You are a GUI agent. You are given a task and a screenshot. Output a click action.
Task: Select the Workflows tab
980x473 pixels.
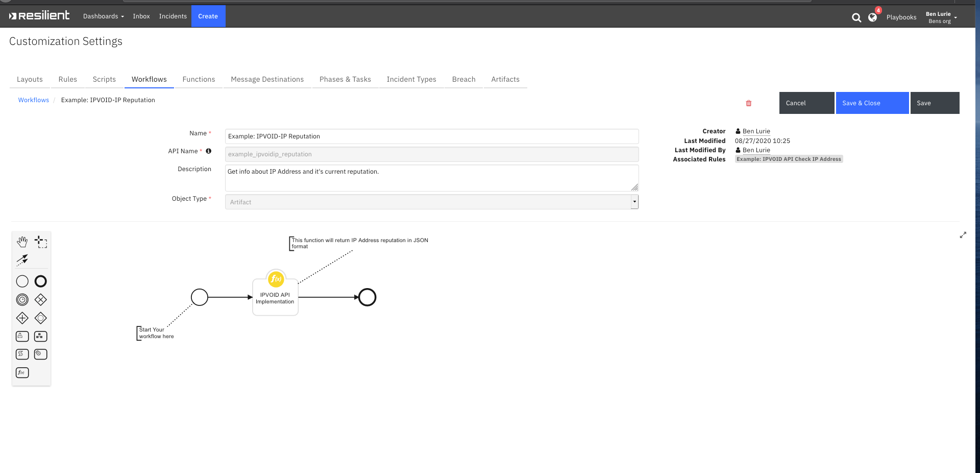149,79
